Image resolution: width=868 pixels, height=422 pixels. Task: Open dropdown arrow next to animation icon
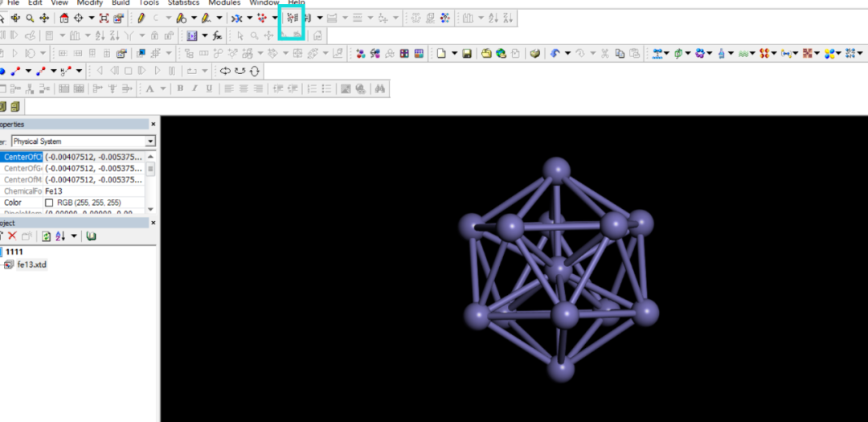click(205, 36)
